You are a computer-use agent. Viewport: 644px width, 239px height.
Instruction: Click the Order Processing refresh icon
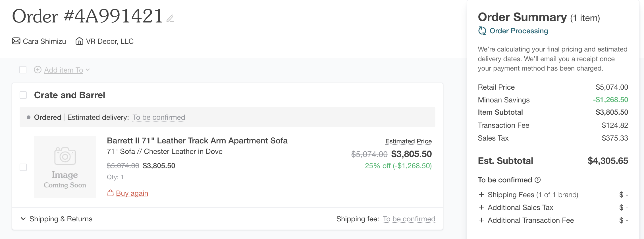[x=482, y=31]
